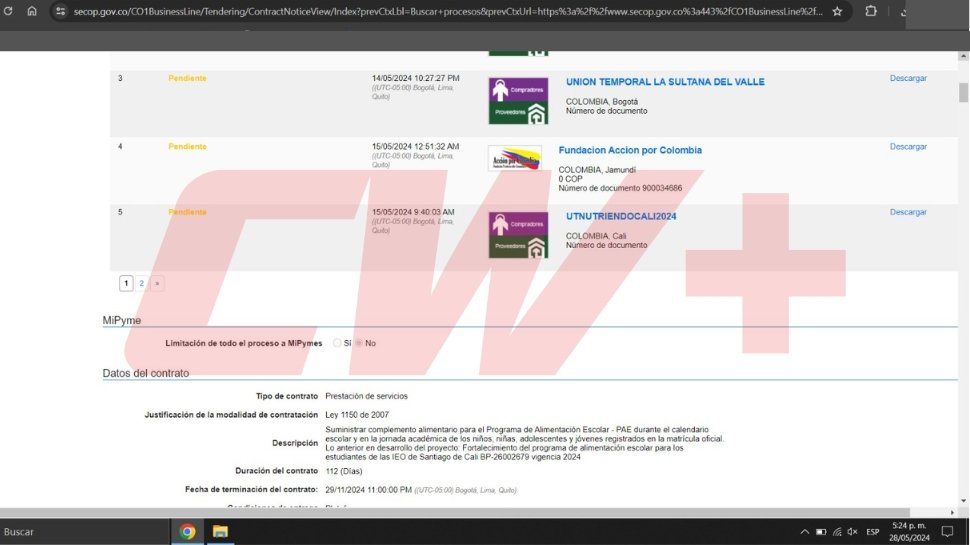This screenshot has width=970, height=545.
Task: Click the muted volume tray icon
Action: pyautogui.click(x=852, y=531)
